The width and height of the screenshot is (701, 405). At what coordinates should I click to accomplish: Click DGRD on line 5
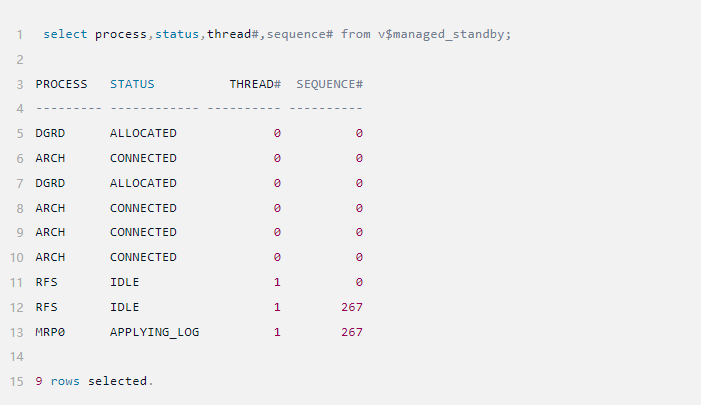50,133
